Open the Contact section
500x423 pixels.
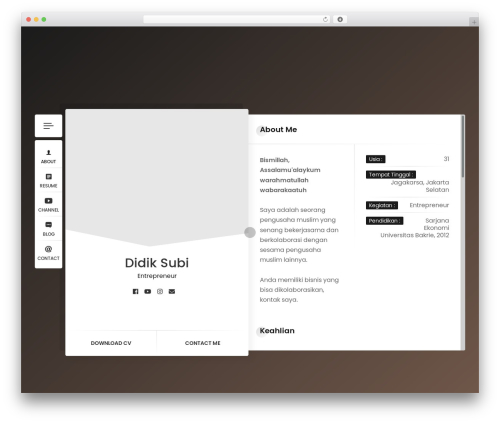click(48, 253)
